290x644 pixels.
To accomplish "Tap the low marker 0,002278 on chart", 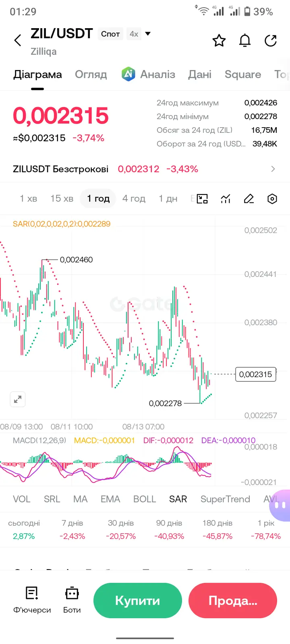I will tap(166, 403).
